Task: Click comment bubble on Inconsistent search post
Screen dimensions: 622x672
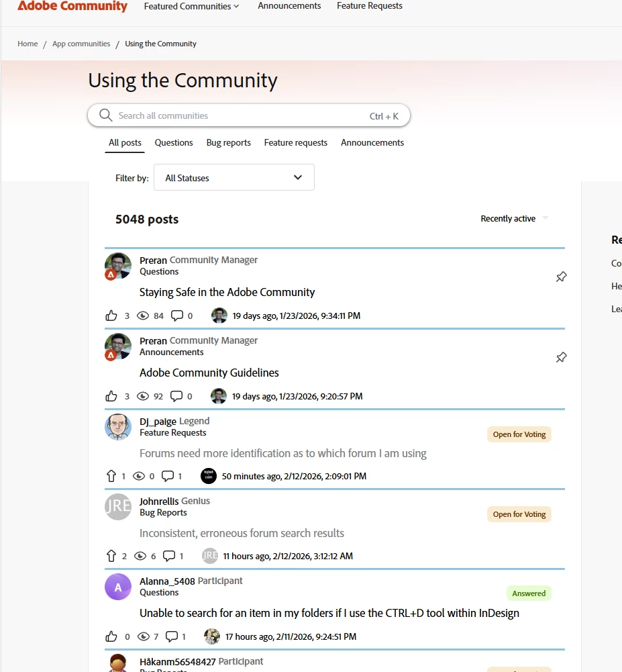Action: [x=169, y=556]
